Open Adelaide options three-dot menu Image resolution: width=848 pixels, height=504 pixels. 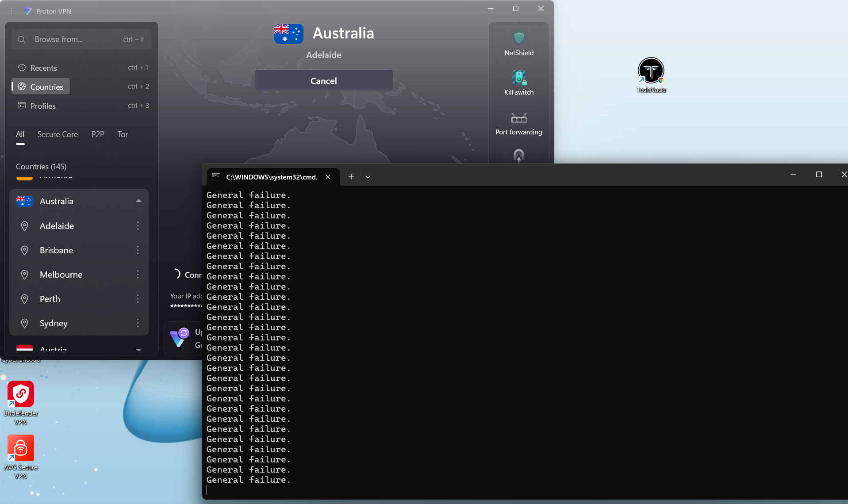point(138,226)
